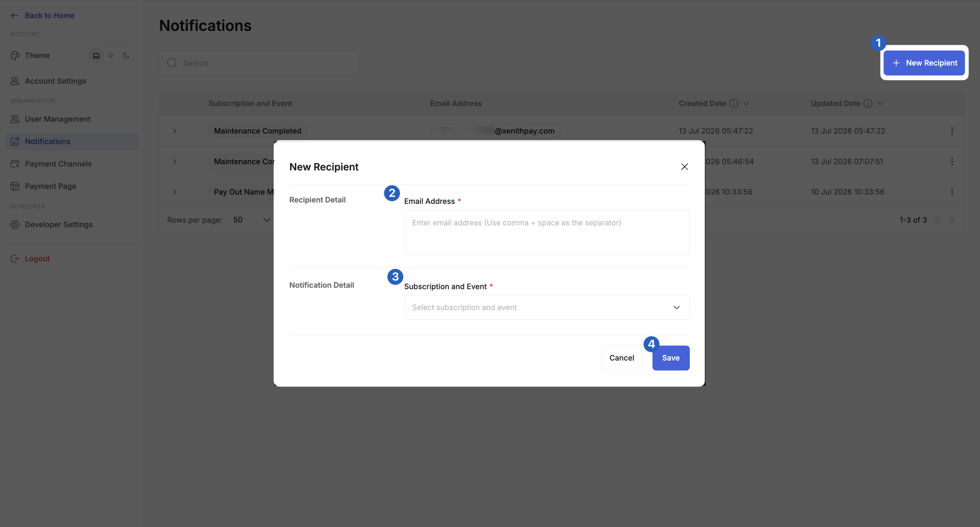Click the New Recipient button
980x527 pixels.
point(924,63)
